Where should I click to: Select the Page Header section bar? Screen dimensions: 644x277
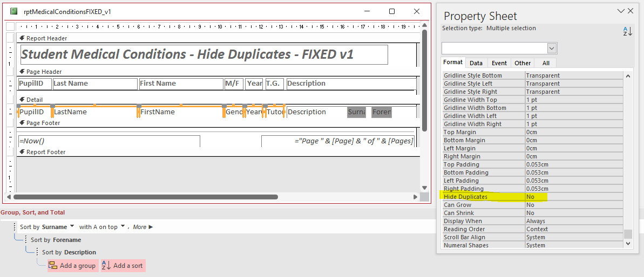click(x=218, y=72)
